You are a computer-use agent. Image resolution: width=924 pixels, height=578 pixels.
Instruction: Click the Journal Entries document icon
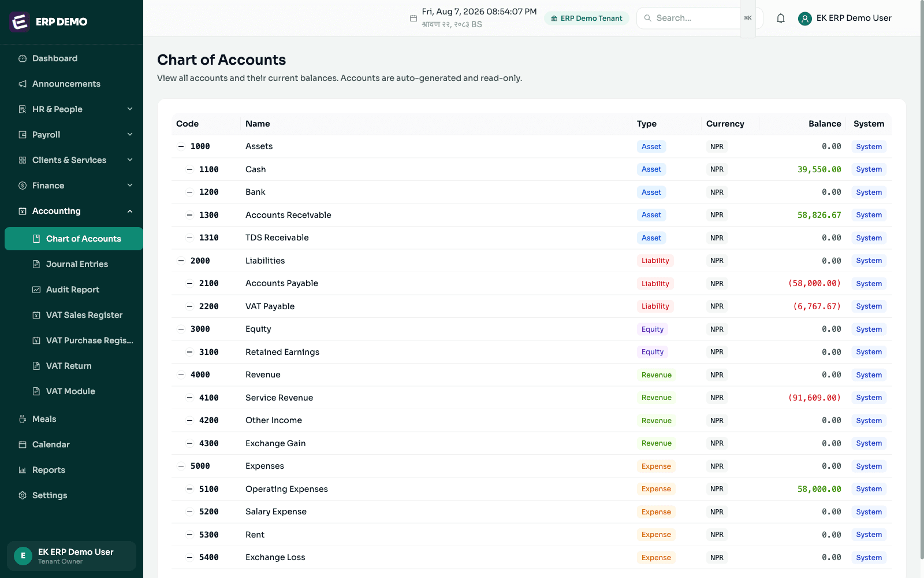tap(36, 264)
